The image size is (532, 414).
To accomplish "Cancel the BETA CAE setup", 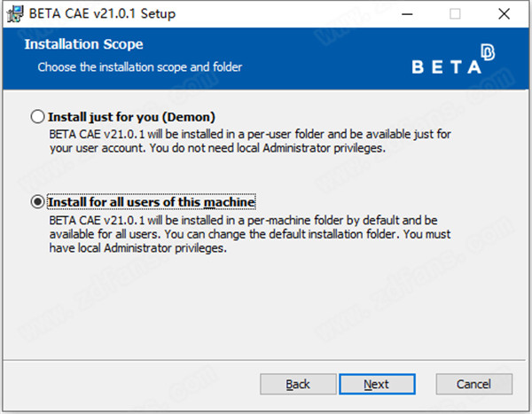I will pyautogui.click(x=474, y=384).
